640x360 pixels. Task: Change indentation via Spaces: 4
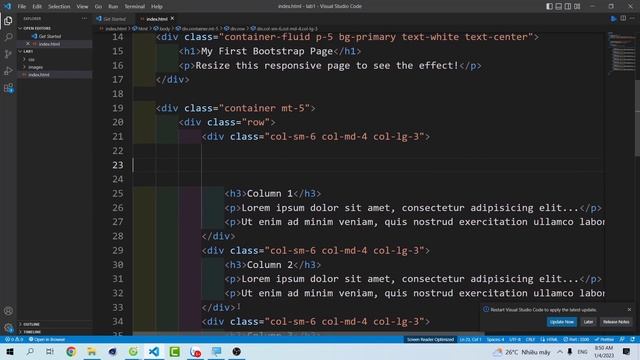tap(495, 339)
